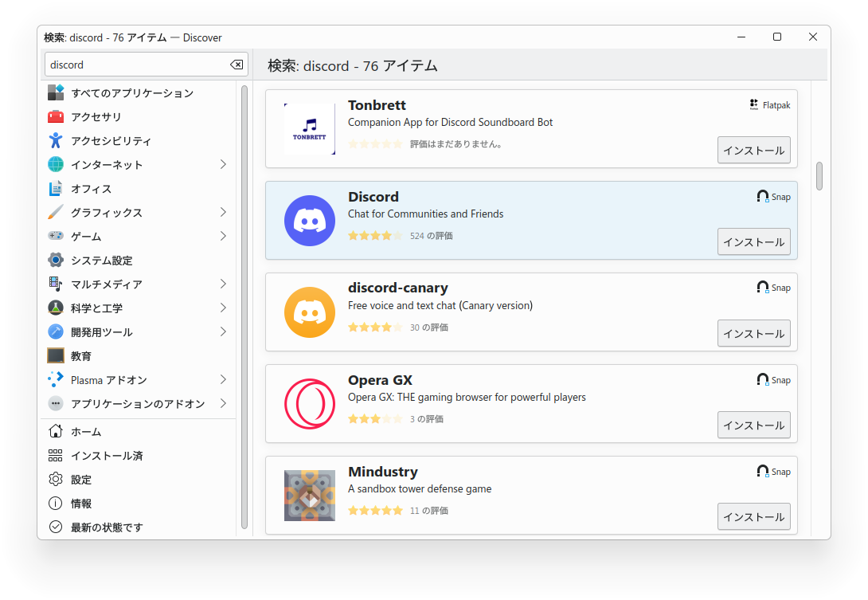Click the 'Snap' label on Mindustry card
This screenshot has height=600, width=868.
(x=781, y=472)
